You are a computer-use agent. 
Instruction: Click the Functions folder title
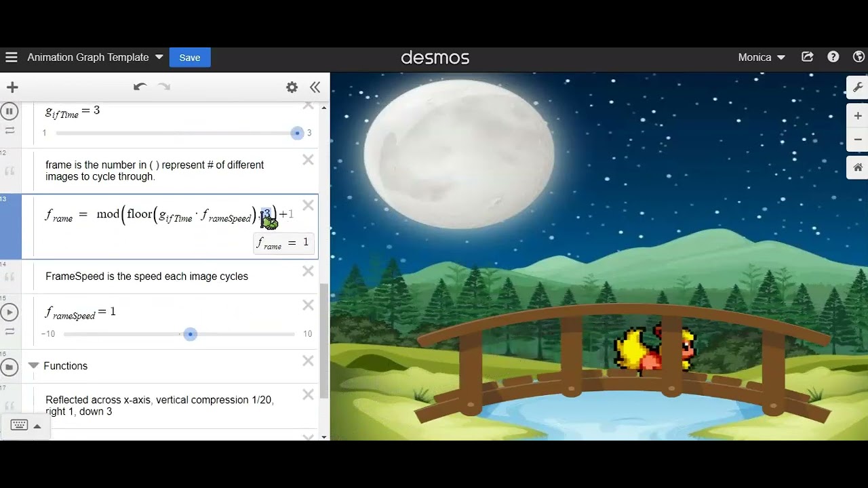pyautogui.click(x=65, y=366)
